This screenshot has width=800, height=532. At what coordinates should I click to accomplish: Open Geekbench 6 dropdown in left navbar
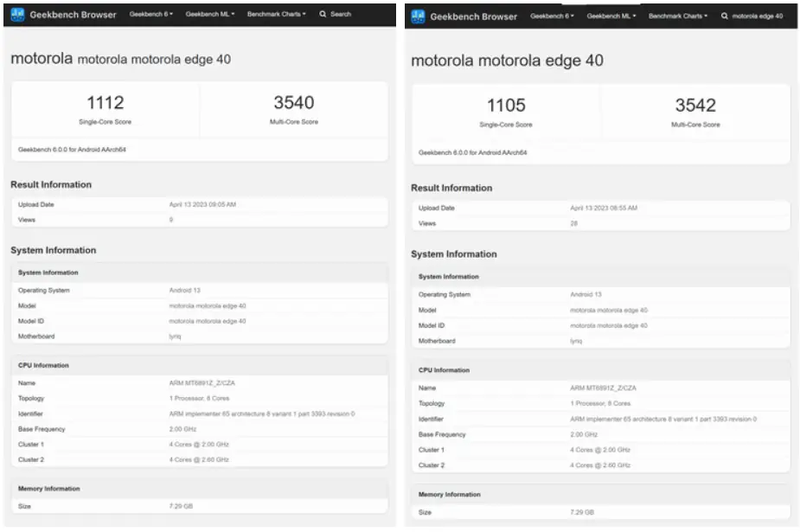point(151,15)
